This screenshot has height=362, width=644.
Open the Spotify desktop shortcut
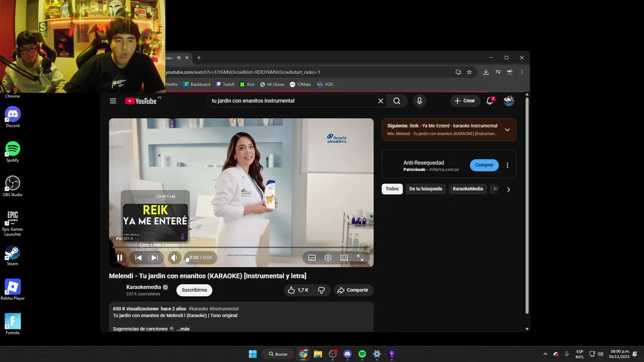pyautogui.click(x=13, y=152)
